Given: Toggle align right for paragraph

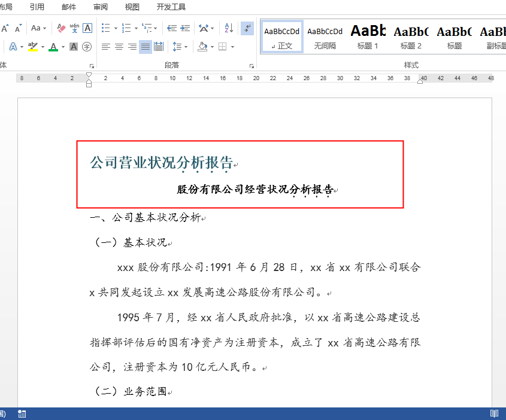Looking at the screenshot, I should (132, 47).
